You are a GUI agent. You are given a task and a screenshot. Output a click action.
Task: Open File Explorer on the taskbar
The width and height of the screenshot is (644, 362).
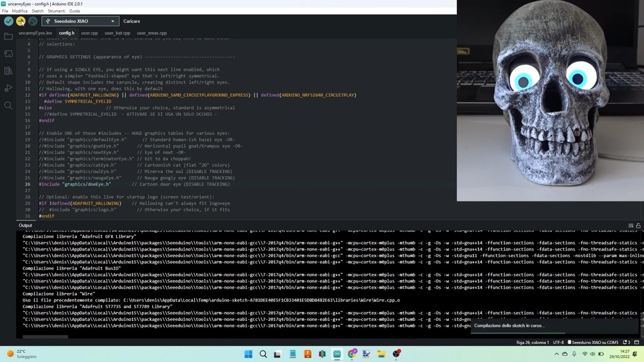click(x=381, y=354)
